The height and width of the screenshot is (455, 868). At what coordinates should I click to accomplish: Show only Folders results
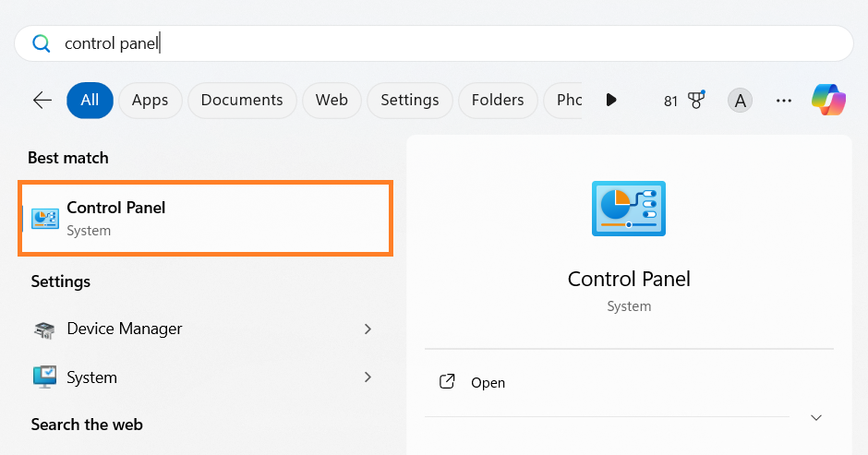(498, 100)
